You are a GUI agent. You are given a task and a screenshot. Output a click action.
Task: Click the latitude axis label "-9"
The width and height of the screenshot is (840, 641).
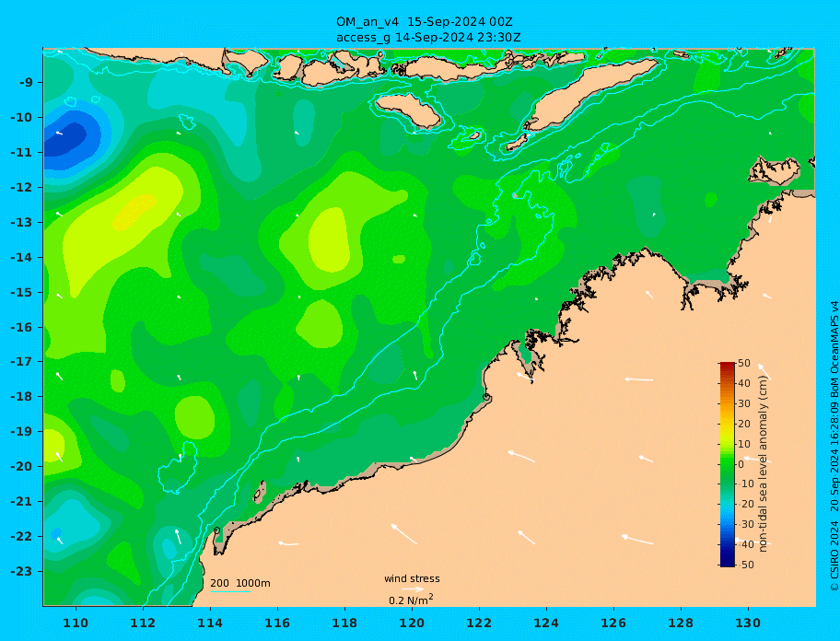[27, 83]
